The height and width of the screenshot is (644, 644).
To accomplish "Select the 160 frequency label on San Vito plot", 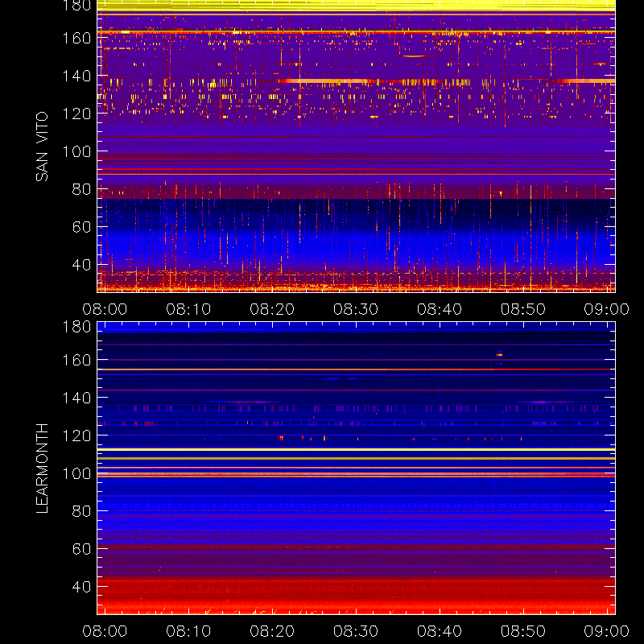I will coord(76,38).
